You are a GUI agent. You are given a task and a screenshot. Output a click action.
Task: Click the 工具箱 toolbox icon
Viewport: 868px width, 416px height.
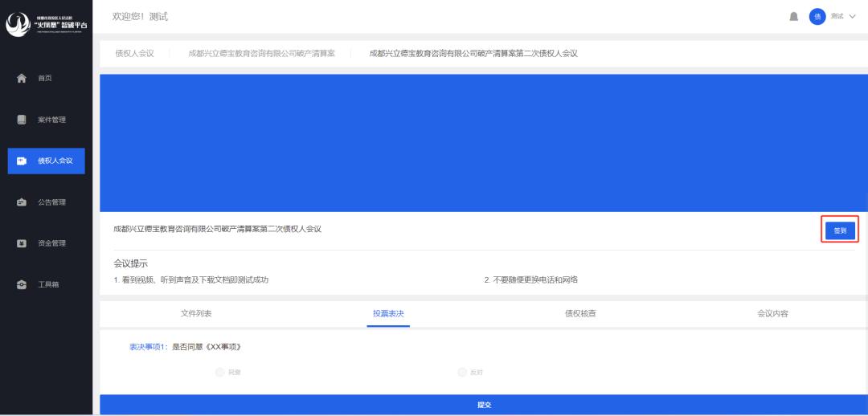[23, 285]
